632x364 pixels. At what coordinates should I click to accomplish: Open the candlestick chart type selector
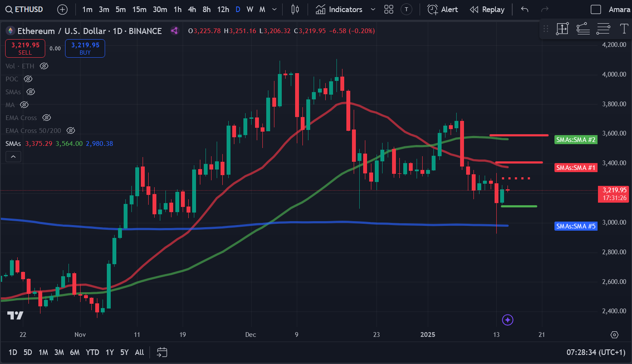[x=295, y=9]
